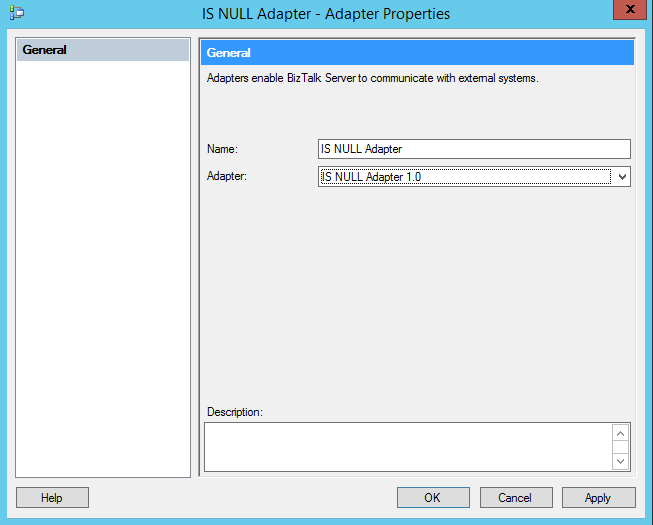The width and height of the screenshot is (653, 525).
Task: Click the dialog title 'IS NULL Adapter - Adapter Properties'
Action: click(326, 14)
